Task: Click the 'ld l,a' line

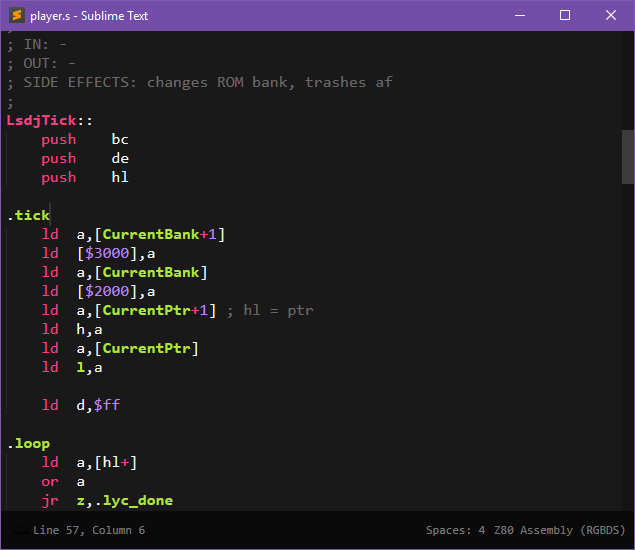Action: pyautogui.click(x=72, y=367)
